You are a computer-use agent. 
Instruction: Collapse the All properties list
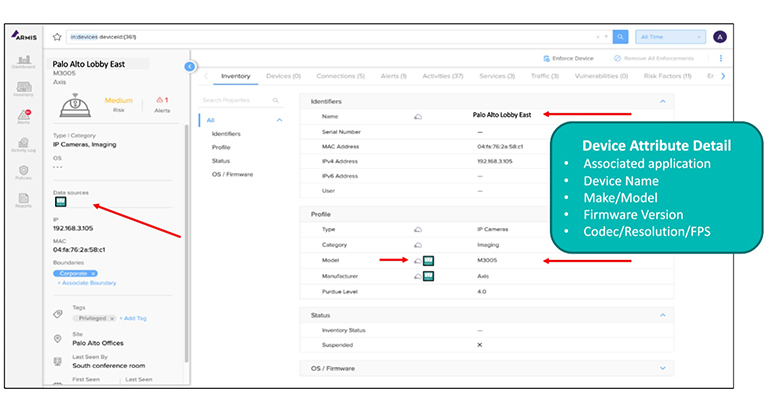(x=279, y=120)
